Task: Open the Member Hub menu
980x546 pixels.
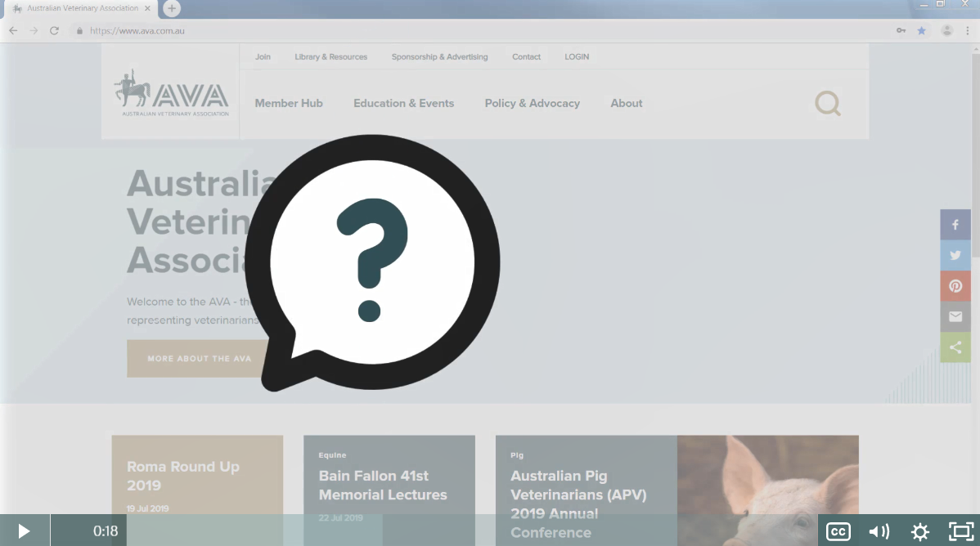Action: (289, 103)
